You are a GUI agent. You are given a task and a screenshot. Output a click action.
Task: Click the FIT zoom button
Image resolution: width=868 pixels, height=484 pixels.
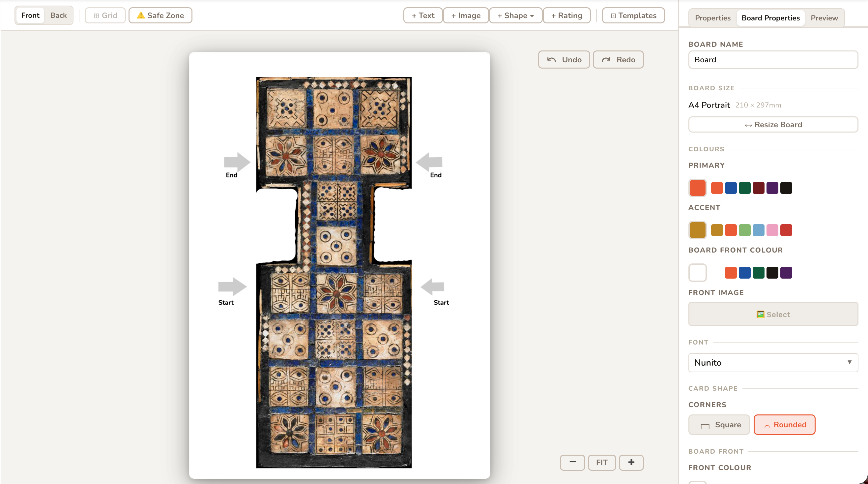(602, 462)
